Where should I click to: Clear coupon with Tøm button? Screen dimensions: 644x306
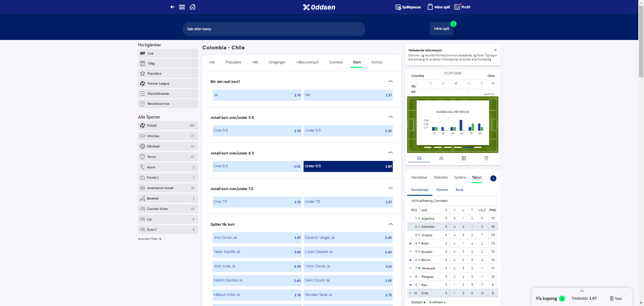pos(616,299)
